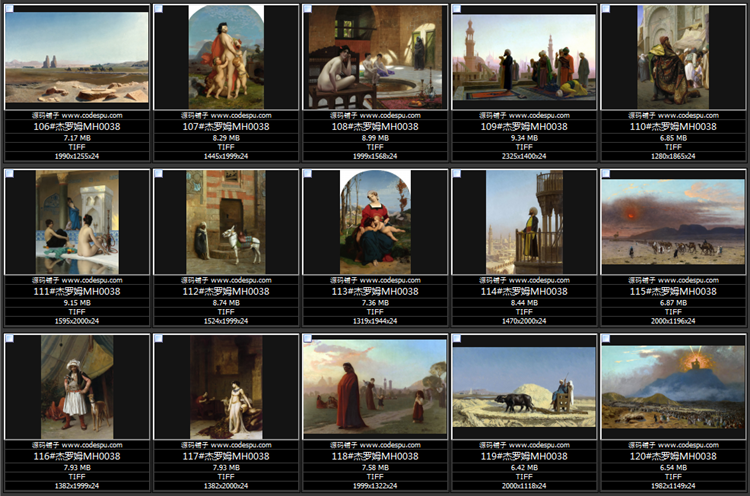Image resolution: width=750 pixels, height=496 pixels.
Task: Toggle the 112#杰罗姆MH0038 checkbox
Action: pos(158,174)
